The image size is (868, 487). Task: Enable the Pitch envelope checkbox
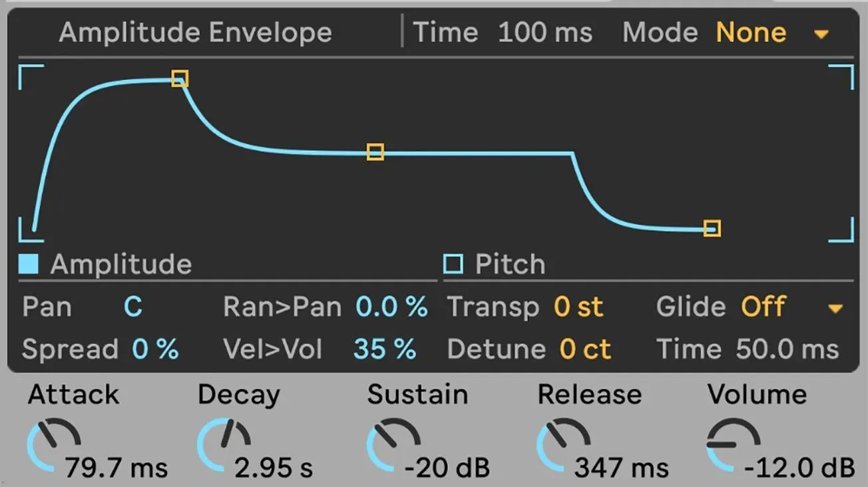point(452,263)
